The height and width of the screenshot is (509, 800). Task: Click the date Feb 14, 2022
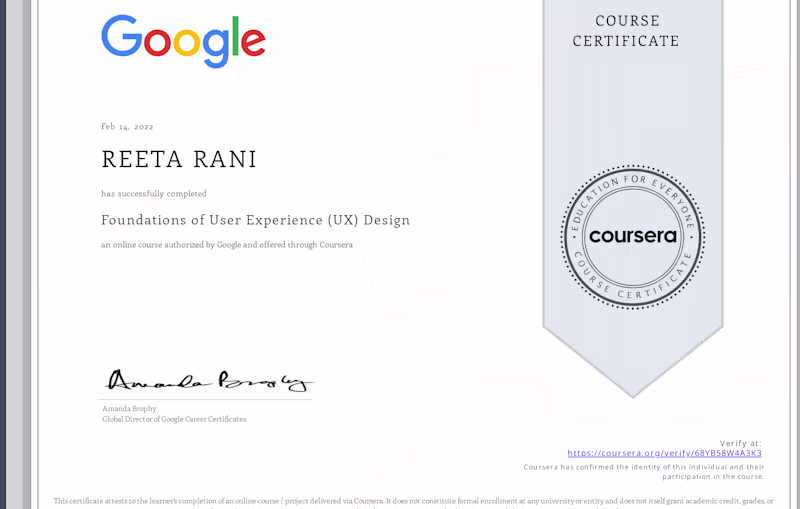pos(127,126)
